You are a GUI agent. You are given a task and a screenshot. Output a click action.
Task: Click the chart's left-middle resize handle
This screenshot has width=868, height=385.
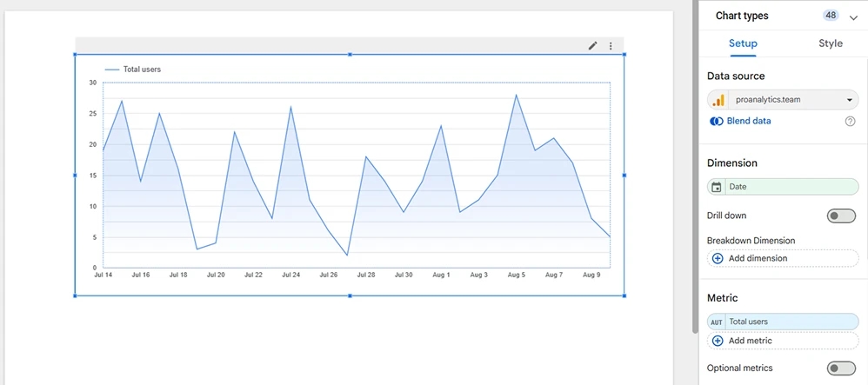coord(75,176)
